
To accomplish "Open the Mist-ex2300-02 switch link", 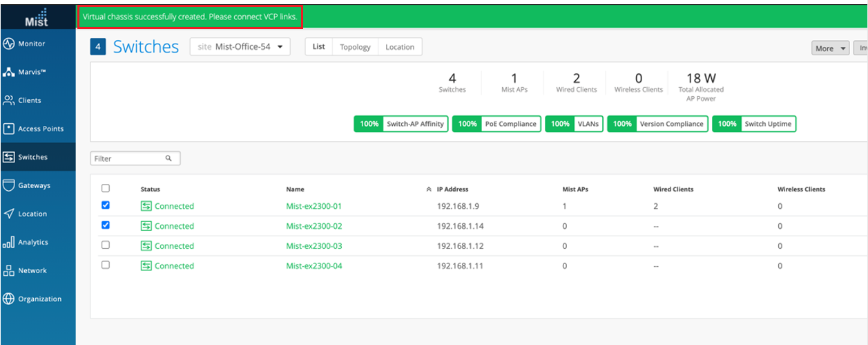I will coord(314,226).
